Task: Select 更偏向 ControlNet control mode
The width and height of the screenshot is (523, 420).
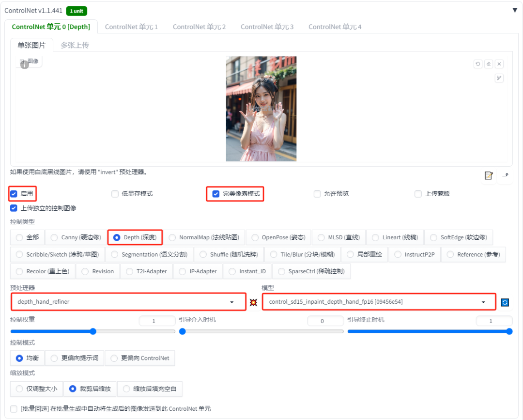Action: coord(140,358)
